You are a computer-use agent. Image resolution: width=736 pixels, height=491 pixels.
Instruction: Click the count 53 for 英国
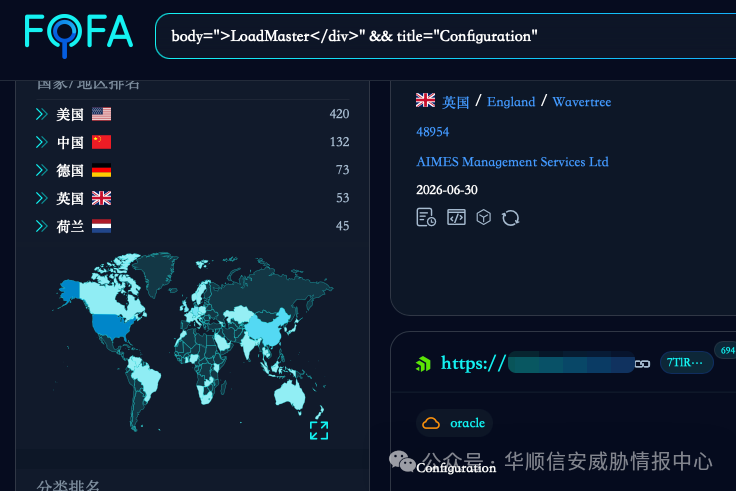tap(342, 198)
